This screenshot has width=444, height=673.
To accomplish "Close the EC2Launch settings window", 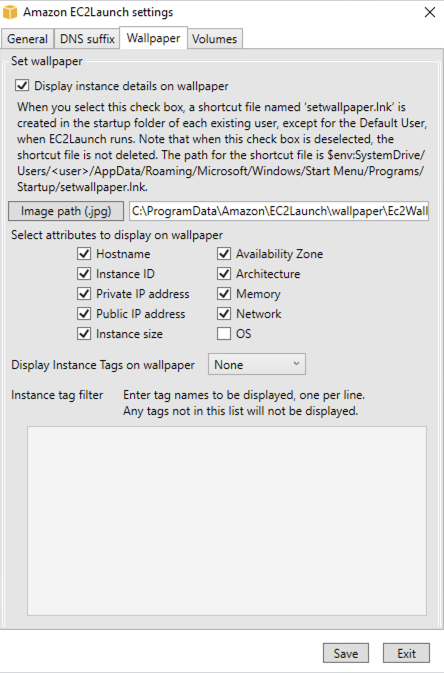I will [430, 12].
